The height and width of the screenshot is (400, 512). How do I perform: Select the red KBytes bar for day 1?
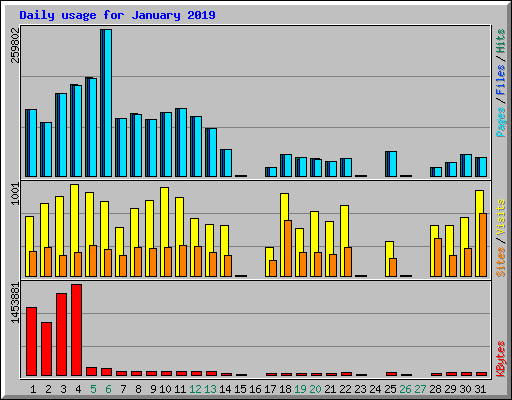31,342
